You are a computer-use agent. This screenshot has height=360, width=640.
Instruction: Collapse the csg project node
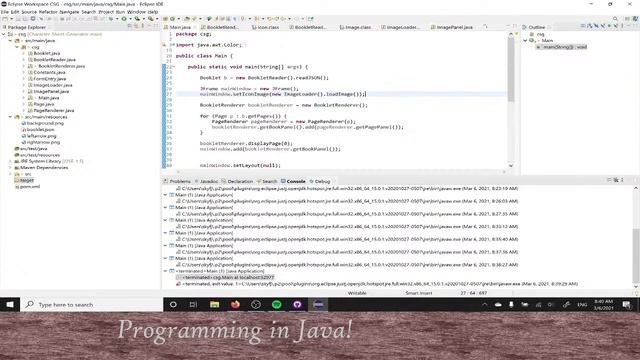click(4, 34)
